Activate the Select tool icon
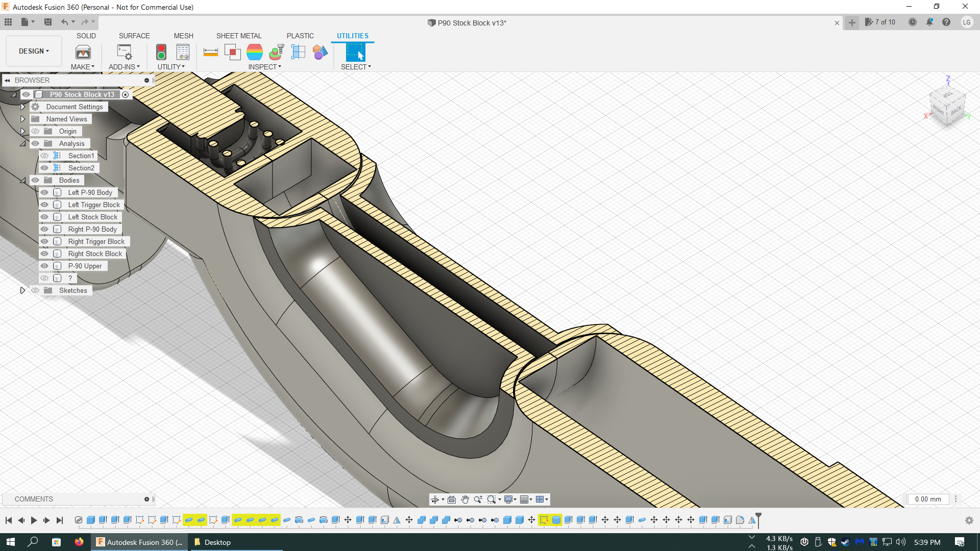 355,52
